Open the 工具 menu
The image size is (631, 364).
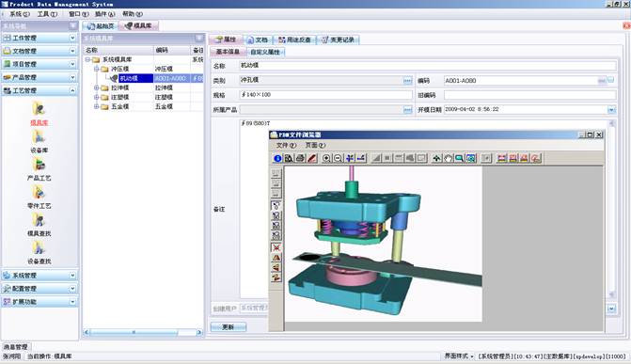point(47,14)
